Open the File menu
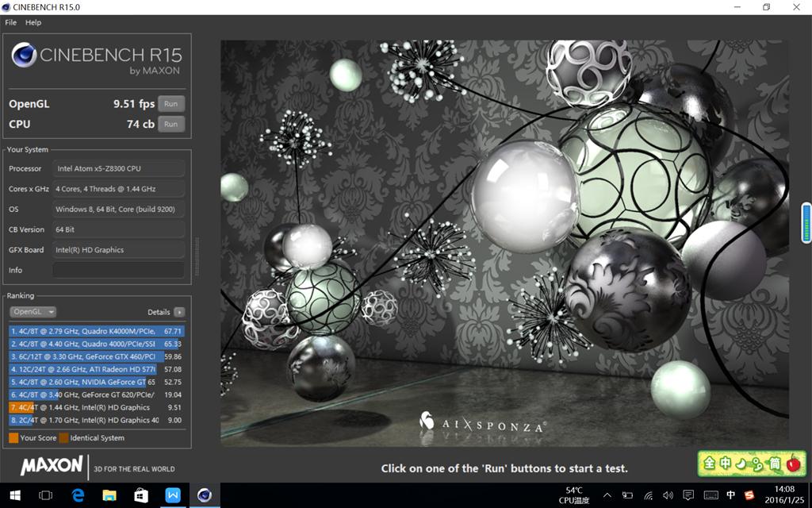 (x=11, y=22)
